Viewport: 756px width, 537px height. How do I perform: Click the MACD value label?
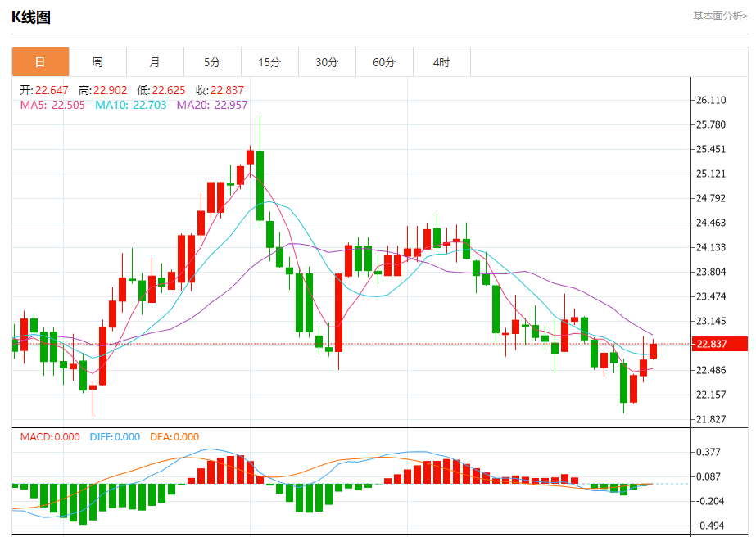click(50, 437)
